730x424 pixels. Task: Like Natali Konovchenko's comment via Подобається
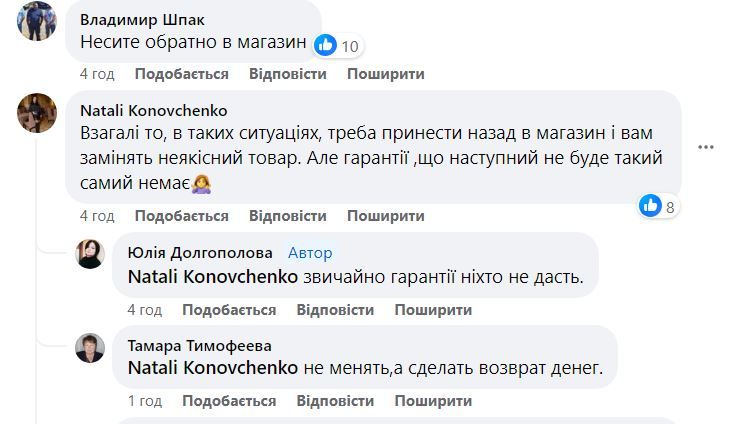(181, 216)
